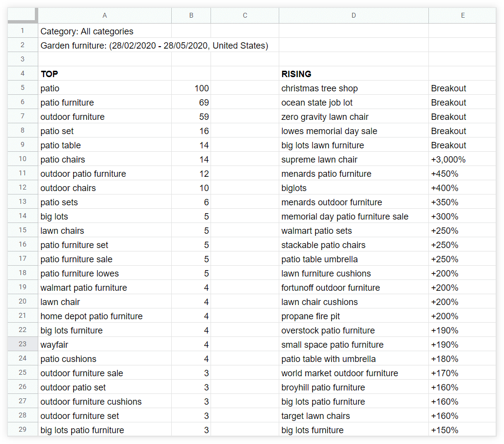Select the 'patio set' cell

tap(105, 131)
